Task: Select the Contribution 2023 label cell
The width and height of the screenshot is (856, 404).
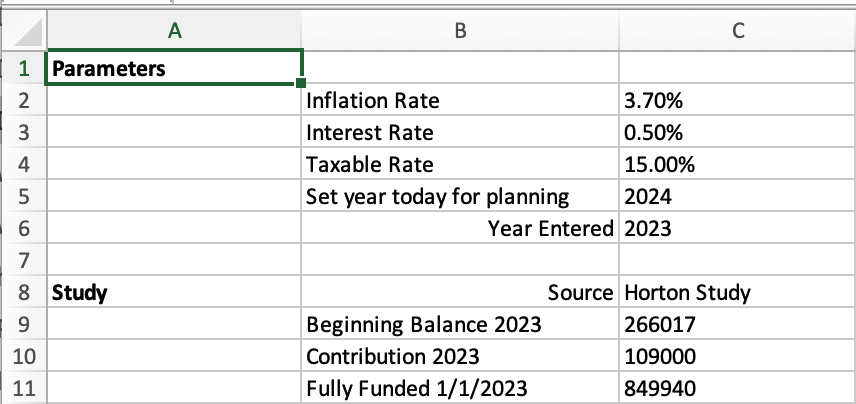Action: point(460,357)
